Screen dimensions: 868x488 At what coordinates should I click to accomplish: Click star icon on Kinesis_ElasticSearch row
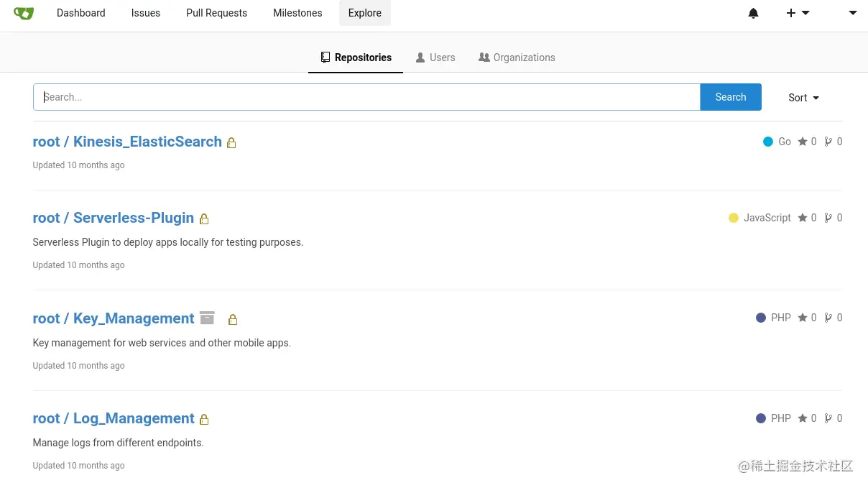click(x=803, y=142)
